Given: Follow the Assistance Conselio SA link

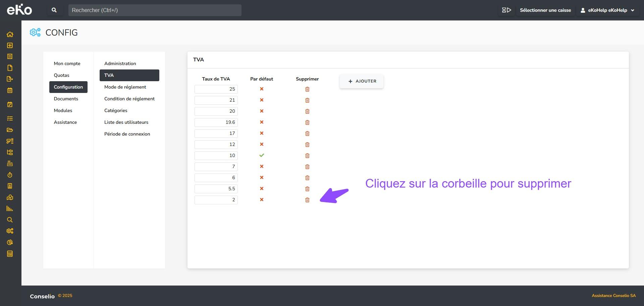Looking at the screenshot, I should click(613, 296).
